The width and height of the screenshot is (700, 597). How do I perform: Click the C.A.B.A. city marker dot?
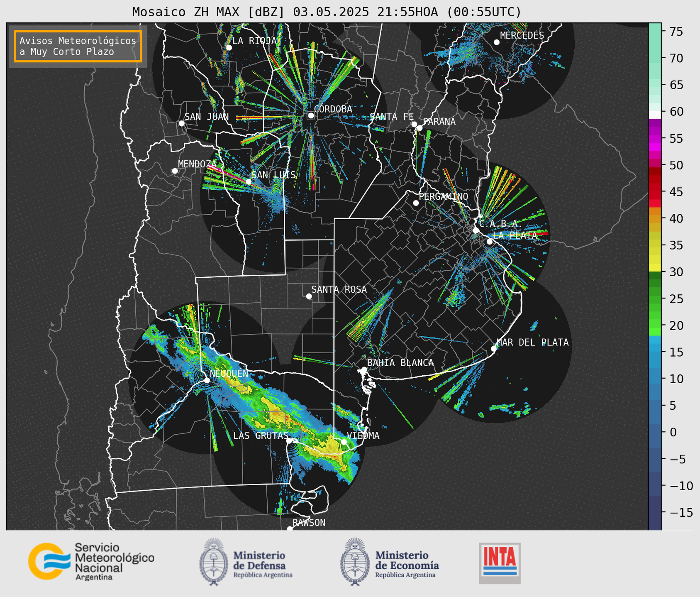[476, 230]
